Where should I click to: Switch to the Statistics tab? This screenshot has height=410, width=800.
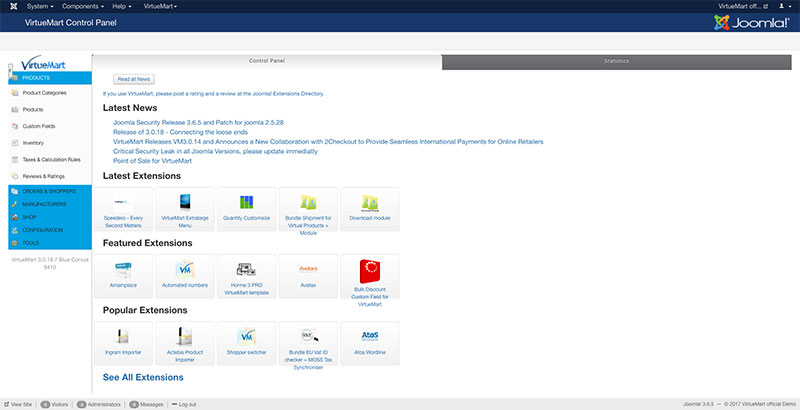click(x=616, y=61)
